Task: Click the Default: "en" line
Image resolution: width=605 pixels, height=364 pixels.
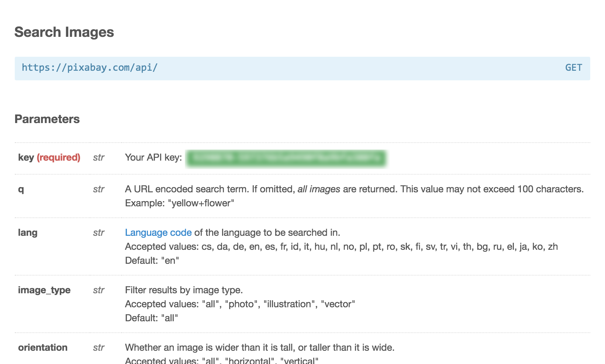Action: pos(152,260)
